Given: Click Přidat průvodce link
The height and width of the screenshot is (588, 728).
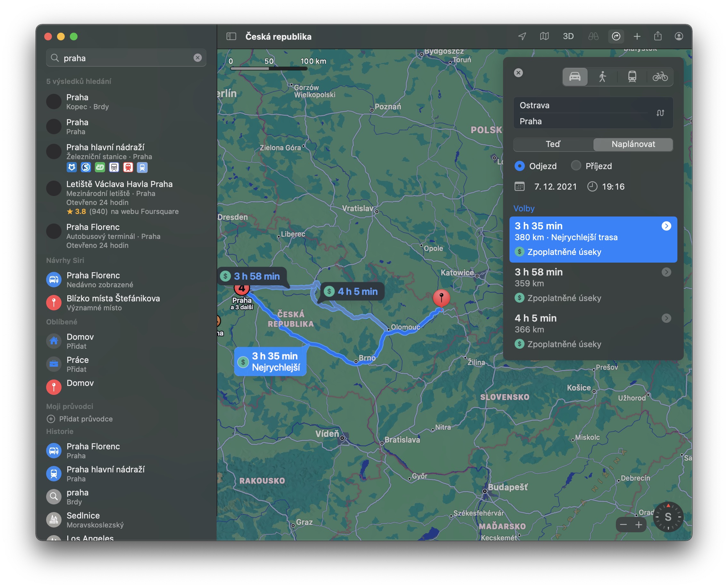Looking at the screenshot, I should coord(86,419).
